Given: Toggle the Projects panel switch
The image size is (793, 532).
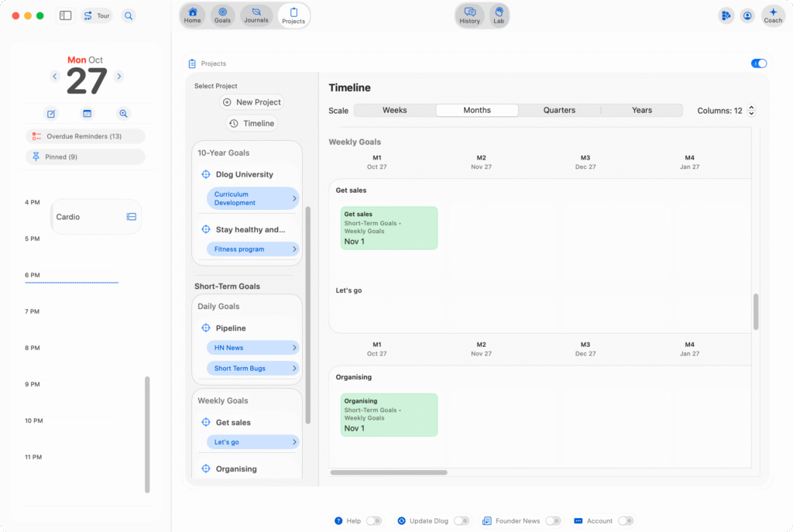Looking at the screenshot, I should [x=759, y=63].
